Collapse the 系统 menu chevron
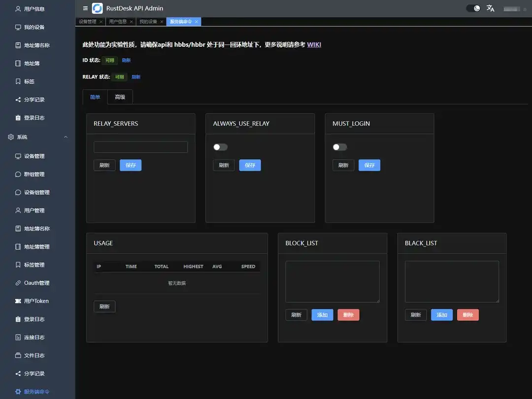 tap(66, 137)
